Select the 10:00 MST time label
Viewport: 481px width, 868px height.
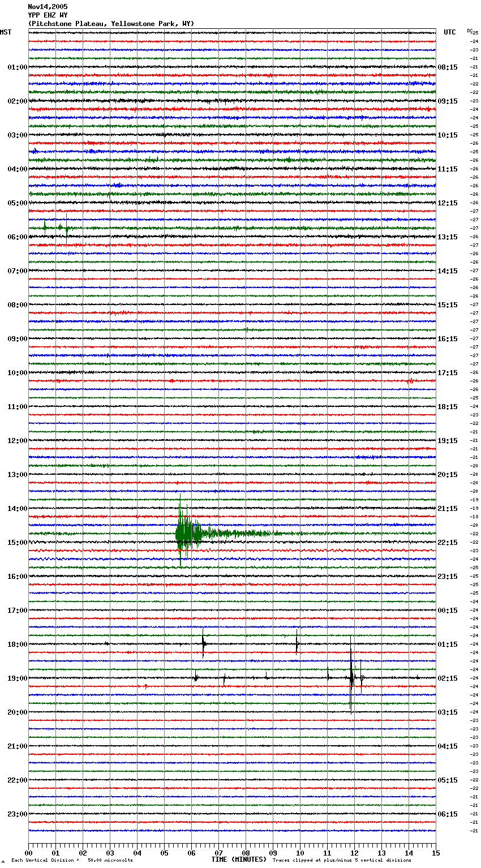[18, 373]
